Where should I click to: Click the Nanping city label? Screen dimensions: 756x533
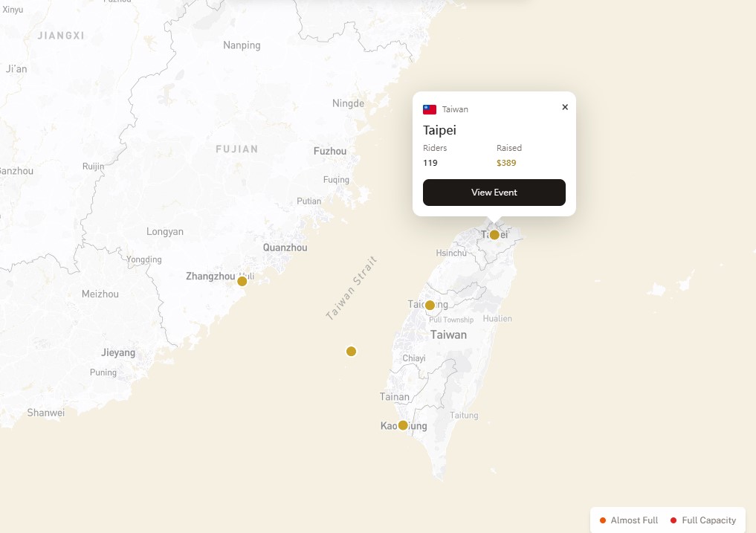pos(242,45)
